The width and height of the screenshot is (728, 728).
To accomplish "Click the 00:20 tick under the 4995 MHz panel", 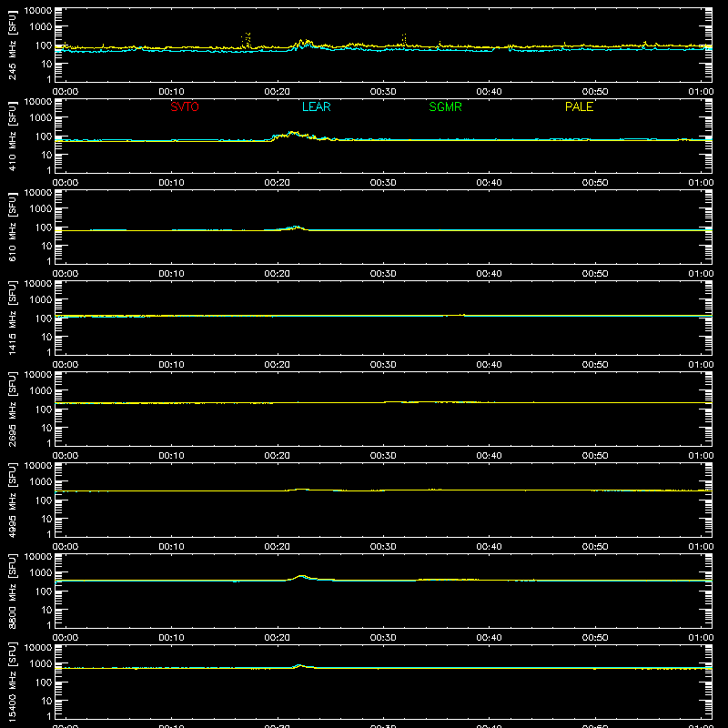I will point(278,547).
